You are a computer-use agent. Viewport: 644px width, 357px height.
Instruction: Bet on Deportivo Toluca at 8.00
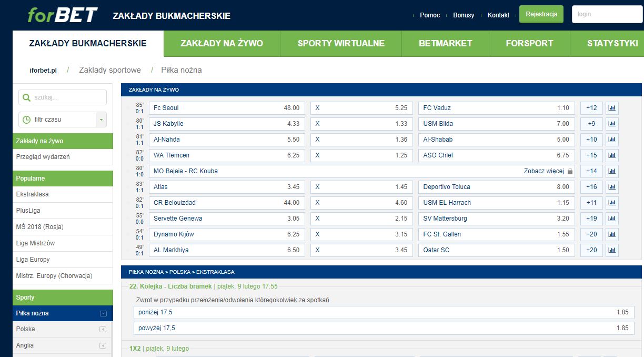click(497, 187)
